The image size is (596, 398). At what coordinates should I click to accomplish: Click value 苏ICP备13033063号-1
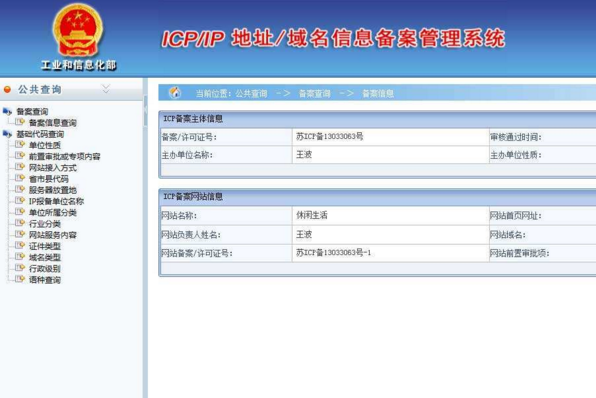point(333,252)
